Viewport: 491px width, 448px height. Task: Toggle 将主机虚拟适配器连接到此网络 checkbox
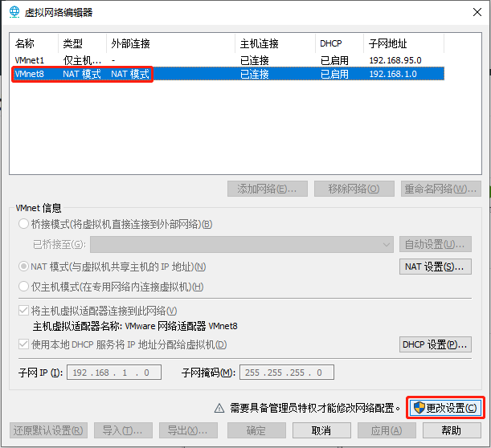pyautogui.click(x=24, y=311)
